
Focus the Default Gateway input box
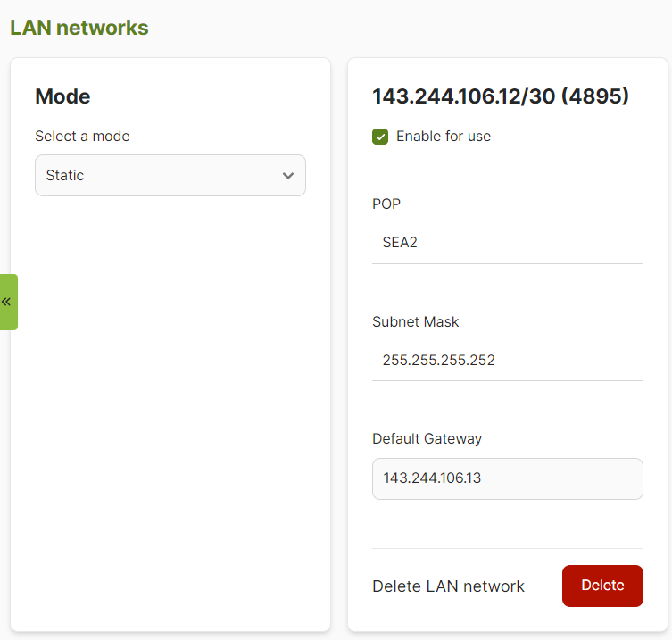[507, 478]
